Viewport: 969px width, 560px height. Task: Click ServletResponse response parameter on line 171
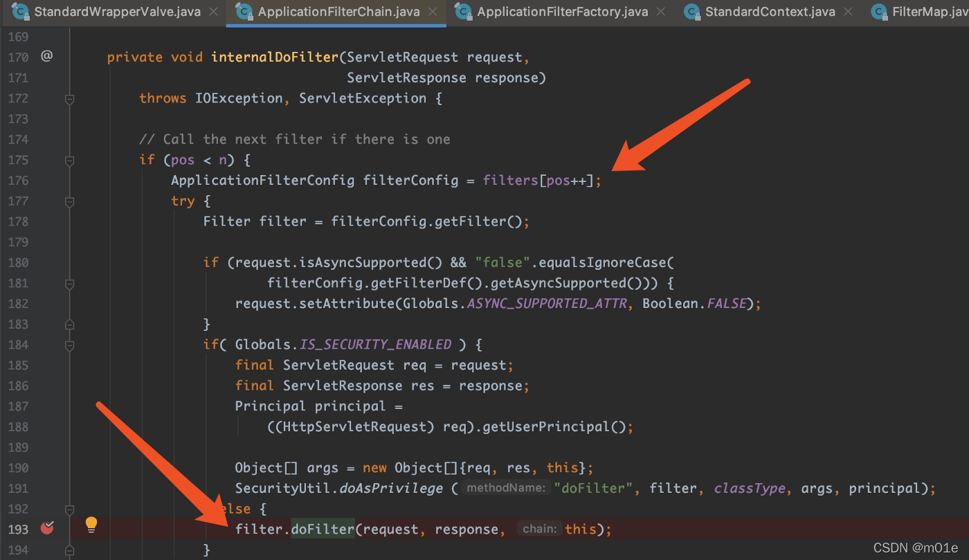pyautogui.click(x=442, y=78)
